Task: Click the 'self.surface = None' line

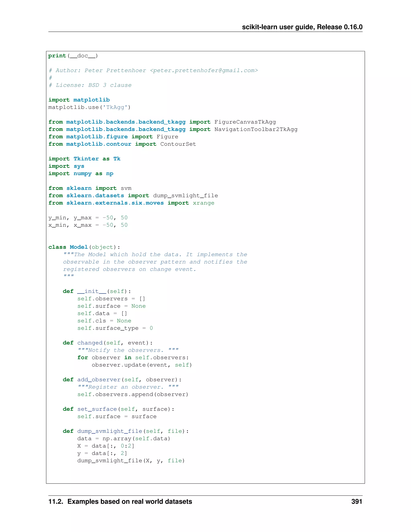Action: (x=112, y=306)
